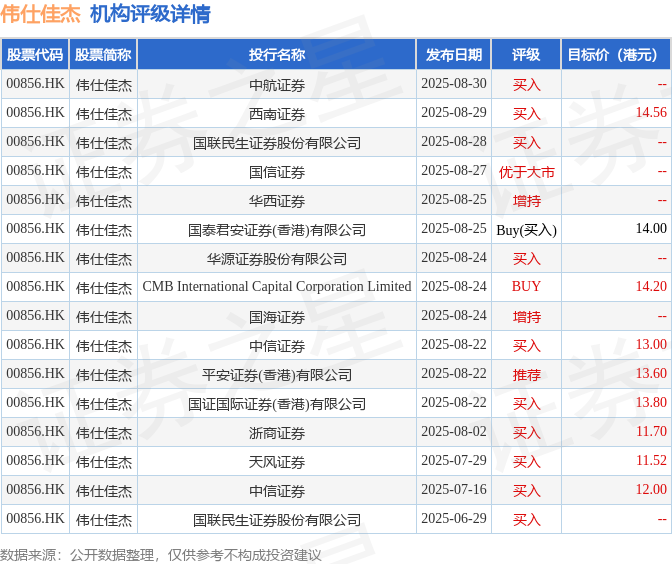Select the 国海证券 cell
The height and width of the screenshot is (564, 672).
pos(276,317)
